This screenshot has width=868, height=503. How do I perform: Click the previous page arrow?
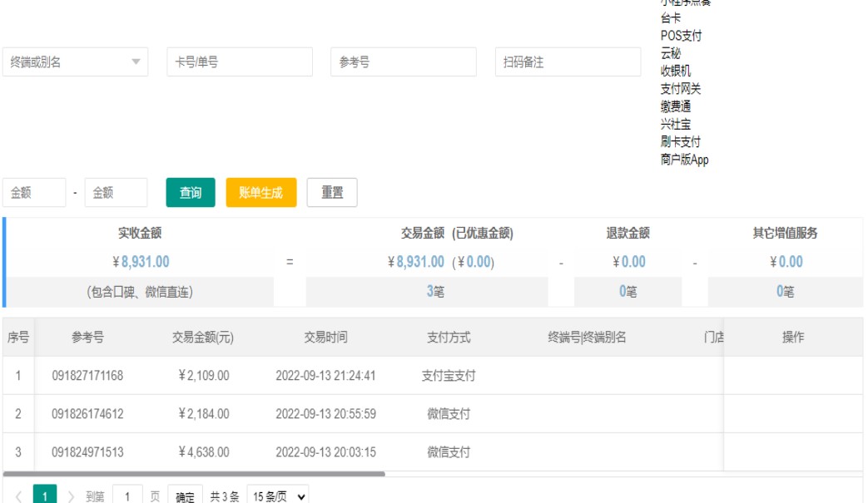click(x=18, y=497)
